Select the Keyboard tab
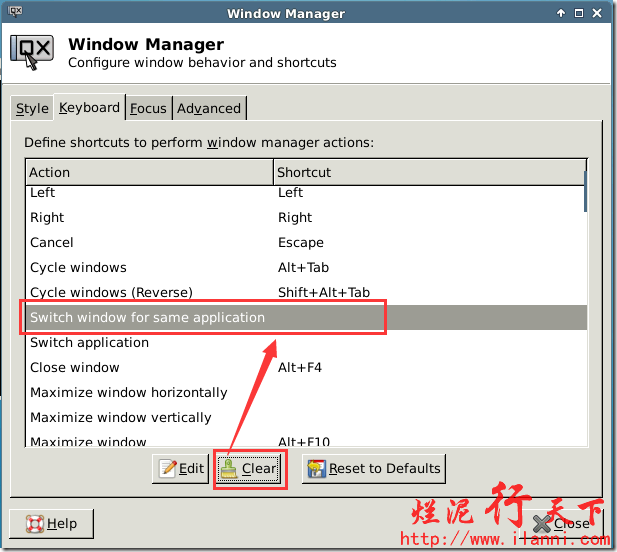Image resolution: width=617 pixels, height=552 pixels. (89, 107)
